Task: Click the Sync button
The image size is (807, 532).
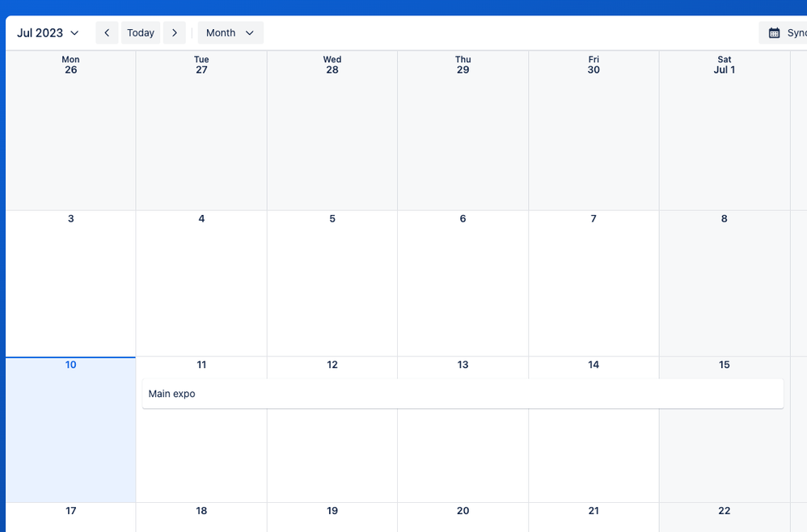Action: pyautogui.click(x=792, y=32)
